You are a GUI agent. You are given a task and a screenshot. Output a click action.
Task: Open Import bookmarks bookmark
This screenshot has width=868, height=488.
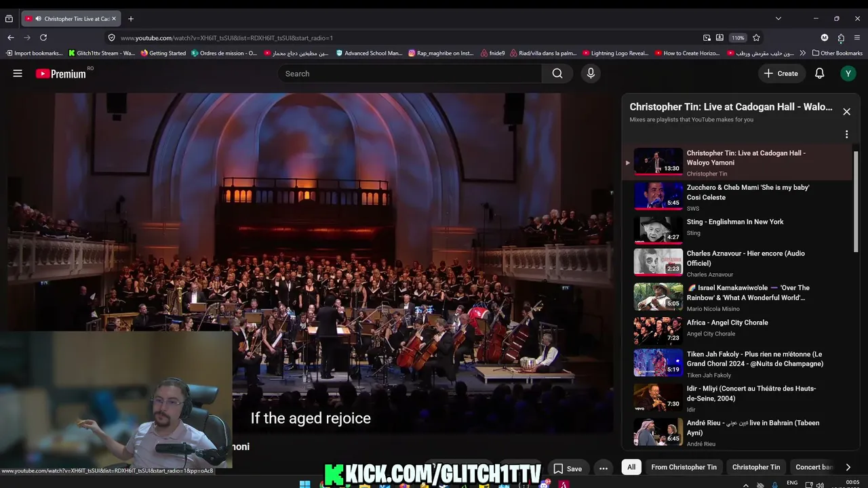coord(34,53)
